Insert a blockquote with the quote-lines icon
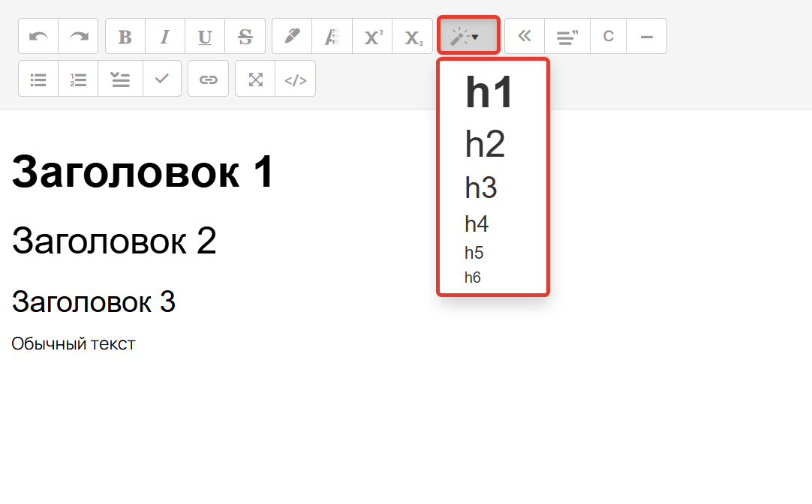The image size is (812, 504). [x=567, y=36]
